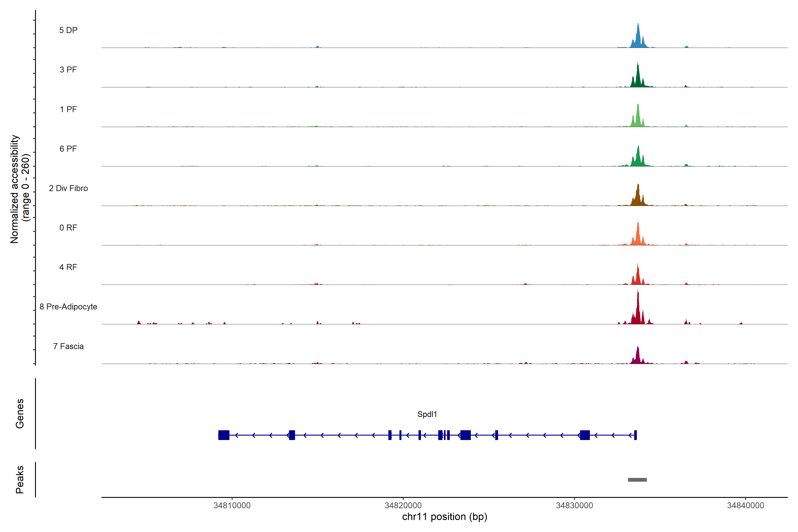
Task: Click the rightmost Spdl1 exon near peak
Action: coord(635,435)
